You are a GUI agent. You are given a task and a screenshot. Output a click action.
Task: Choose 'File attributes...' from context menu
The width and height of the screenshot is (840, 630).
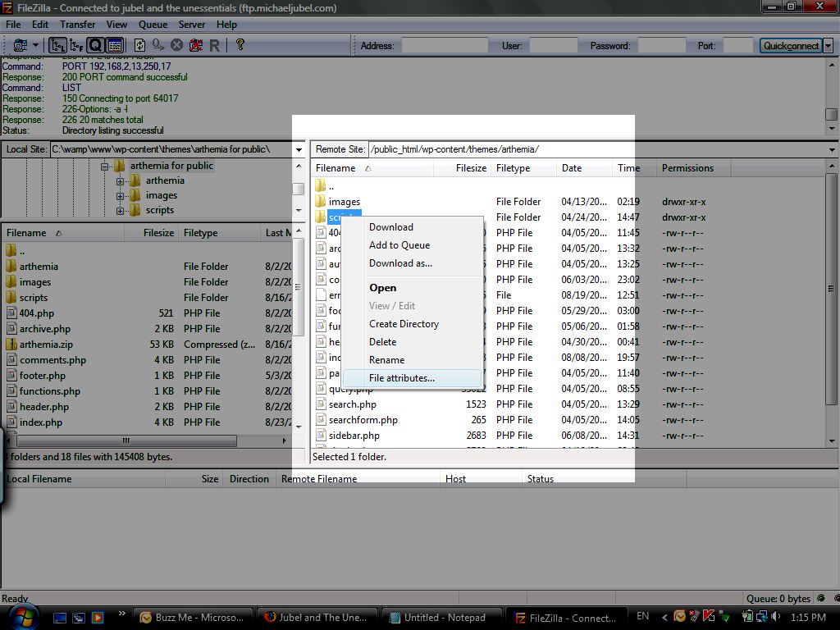click(402, 378)
